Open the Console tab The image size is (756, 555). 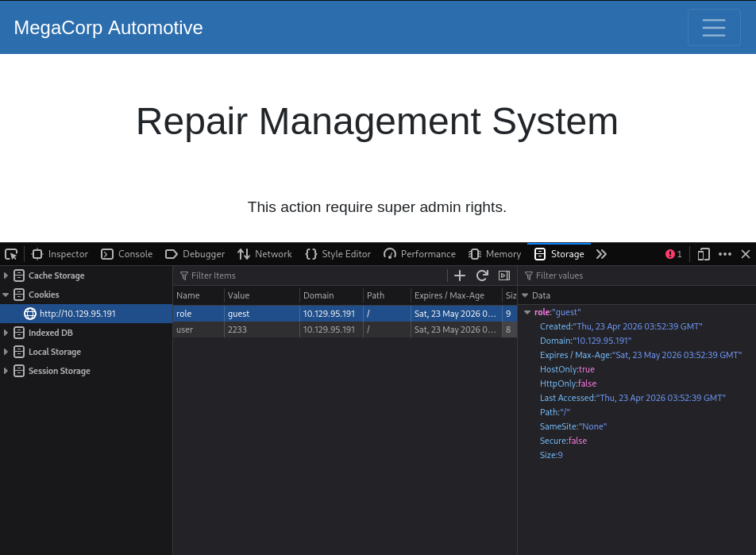point(127,254)
